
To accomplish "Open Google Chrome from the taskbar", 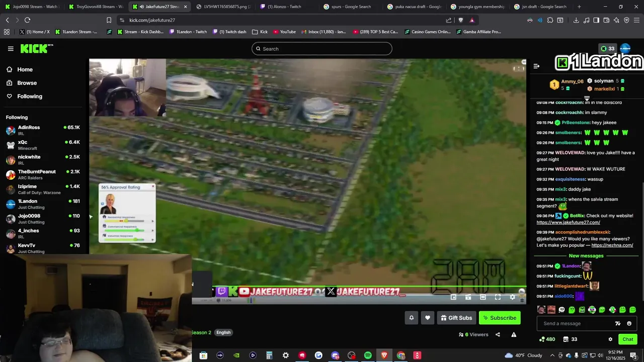I will click(x=401, y=355).
